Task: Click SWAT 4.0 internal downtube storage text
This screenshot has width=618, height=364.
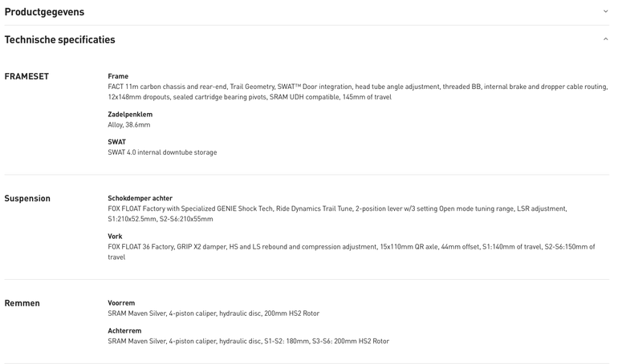Action: (162, 152)
